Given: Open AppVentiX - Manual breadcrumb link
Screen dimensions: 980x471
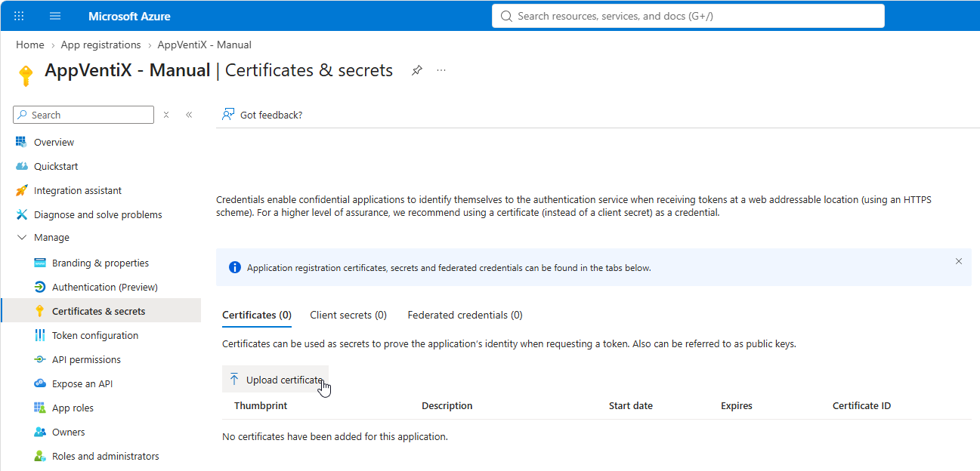Looking at the screenshot, I should pos(205,45).
